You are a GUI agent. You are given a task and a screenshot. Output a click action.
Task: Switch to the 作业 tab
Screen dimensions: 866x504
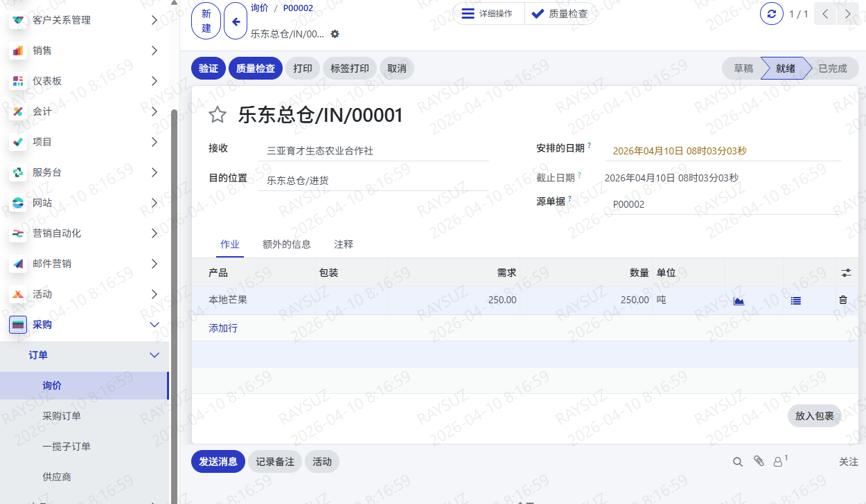(229, 244)
